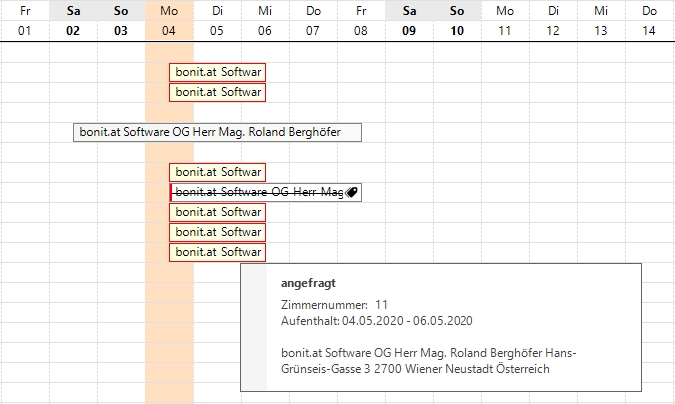The image size is (675, 404).
Task: Click the Di 05 day header
Action: click(217, 20)
